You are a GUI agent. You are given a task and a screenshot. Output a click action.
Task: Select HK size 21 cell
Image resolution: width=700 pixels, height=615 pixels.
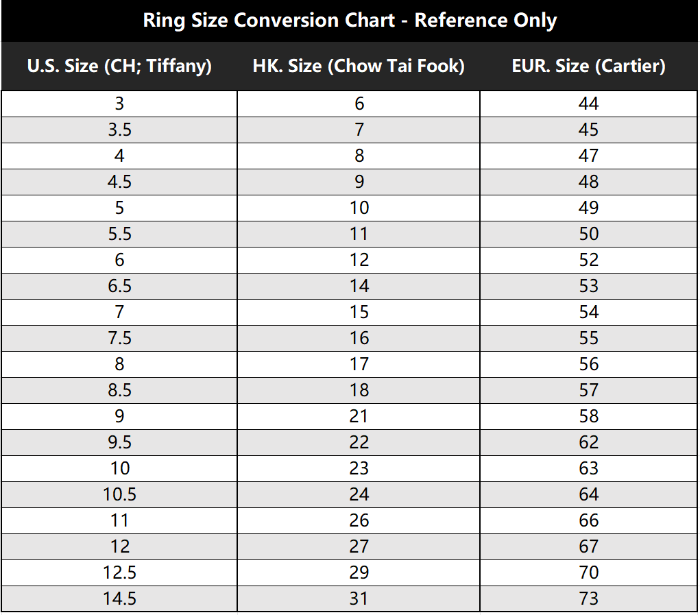click(359, 416)
